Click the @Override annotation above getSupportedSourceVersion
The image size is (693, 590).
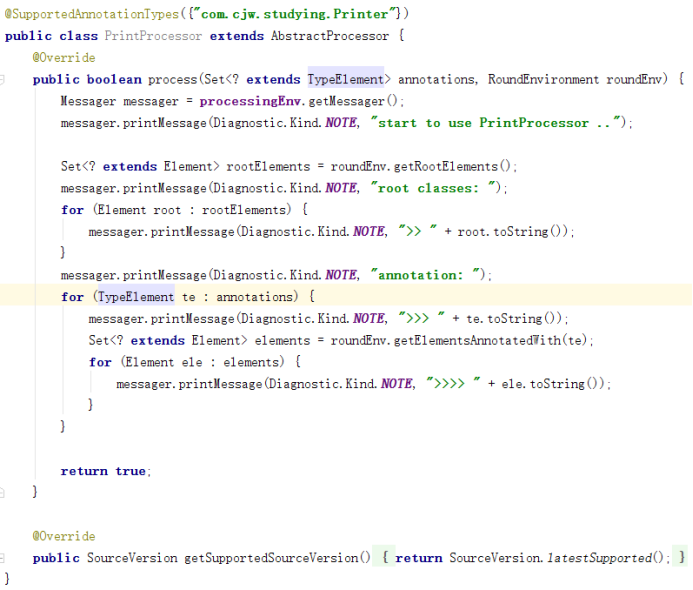tap(64, 537)
